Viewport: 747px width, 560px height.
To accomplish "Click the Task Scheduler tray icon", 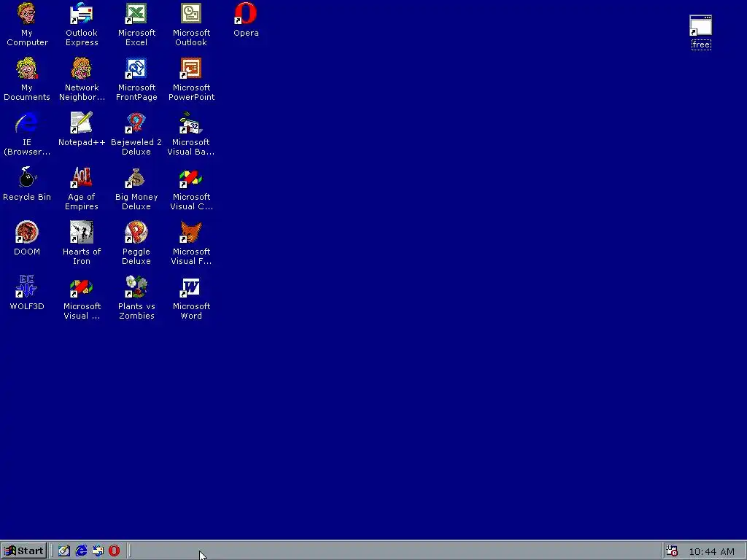I will pos(672,551).
